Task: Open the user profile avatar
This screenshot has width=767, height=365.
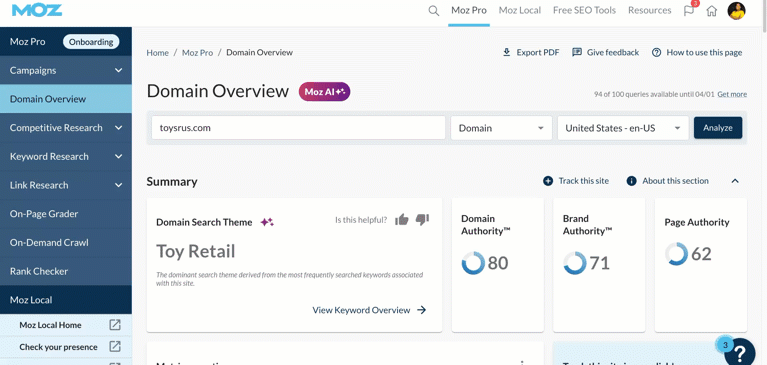Action: (736, 11)
